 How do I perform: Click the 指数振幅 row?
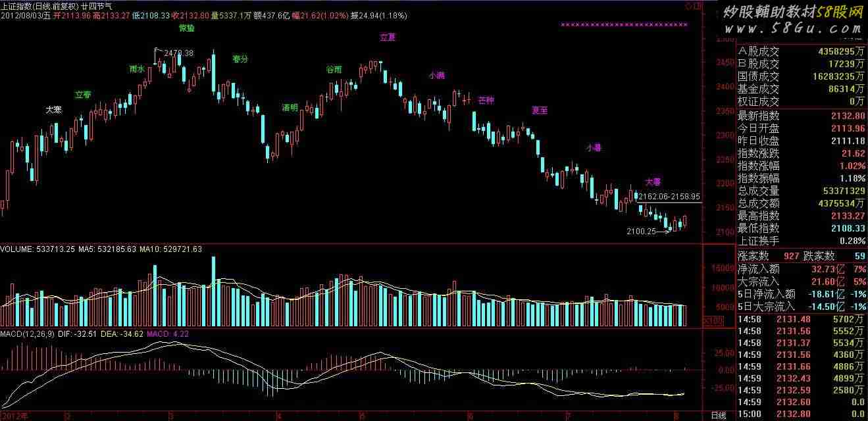coord(802,178)
